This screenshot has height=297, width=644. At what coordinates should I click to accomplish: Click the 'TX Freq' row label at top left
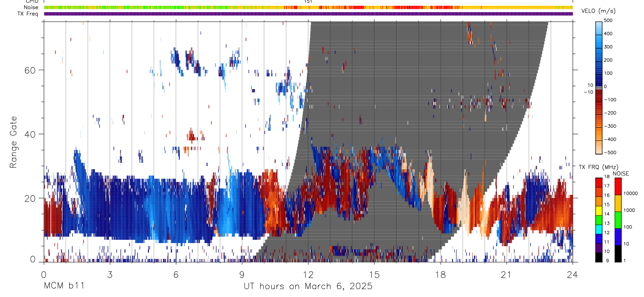27,14
